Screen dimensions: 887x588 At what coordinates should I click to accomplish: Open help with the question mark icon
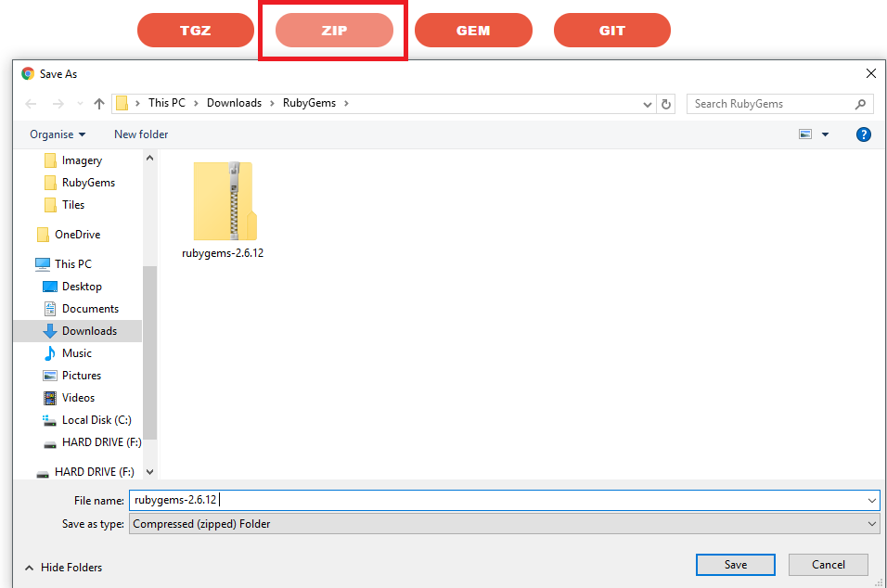[863, 134]
